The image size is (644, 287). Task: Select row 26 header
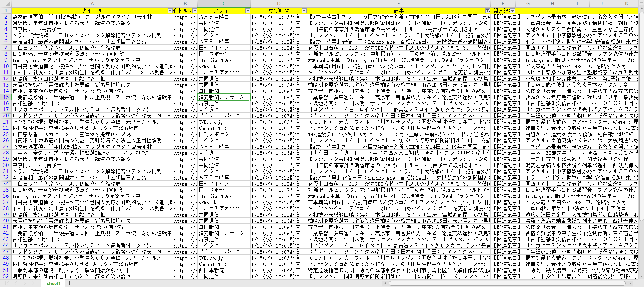click(6, 140)
